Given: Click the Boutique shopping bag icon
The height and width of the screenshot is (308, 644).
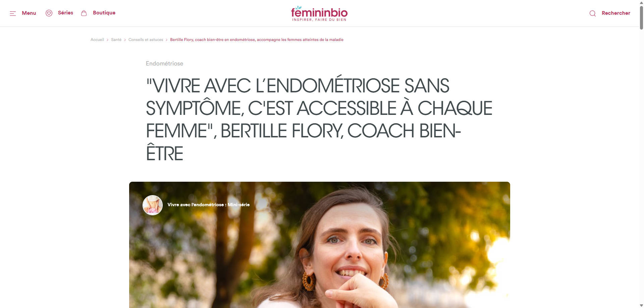Looking at the screenshot, I should 84,13.
